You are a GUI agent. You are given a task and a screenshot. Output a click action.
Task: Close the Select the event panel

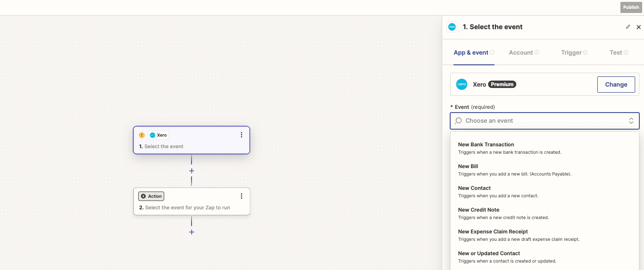638,27
